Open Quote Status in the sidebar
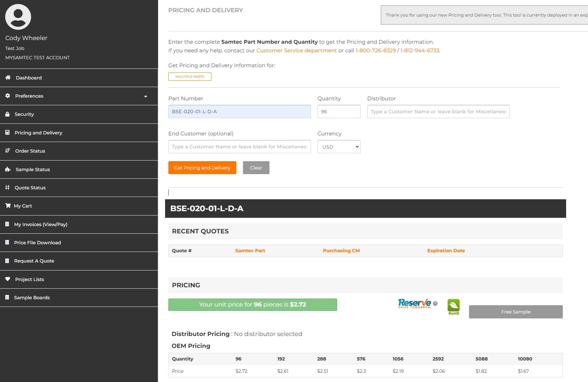This screenshot has width=588, height=382. point(79,188)
